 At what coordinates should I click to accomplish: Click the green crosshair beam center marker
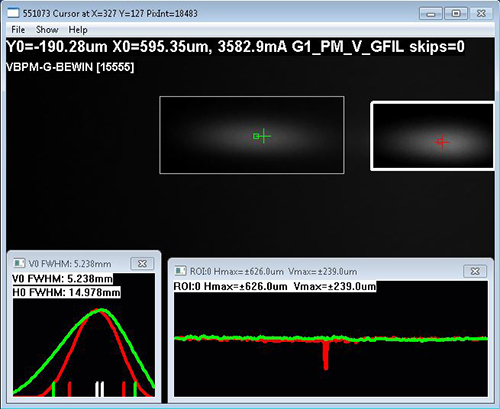[264, 136]
